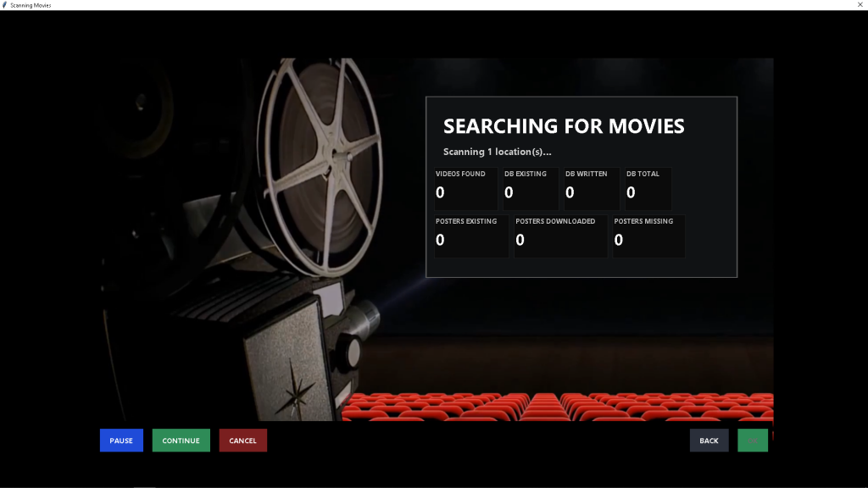Click the DB Total stat box
The height and width of the screenshot is (488, 868).
648,188
